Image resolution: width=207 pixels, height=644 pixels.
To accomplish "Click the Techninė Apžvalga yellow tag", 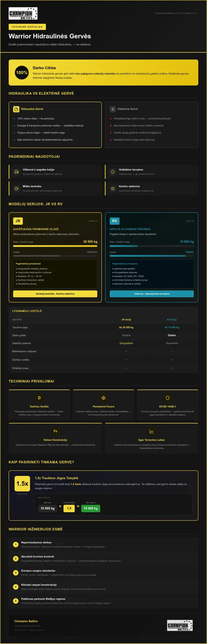I will coord(27,26).
